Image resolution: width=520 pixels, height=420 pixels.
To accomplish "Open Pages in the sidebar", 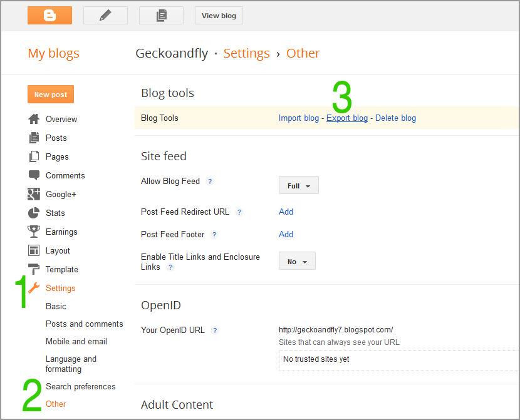I will [57, 157].
